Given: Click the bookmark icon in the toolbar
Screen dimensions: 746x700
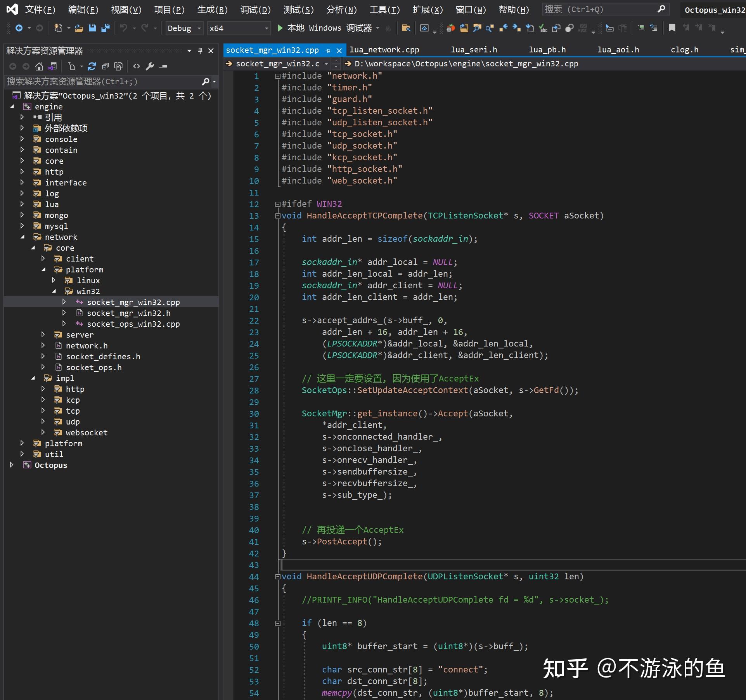Looking at the screenshot, I should click(672, 28).
